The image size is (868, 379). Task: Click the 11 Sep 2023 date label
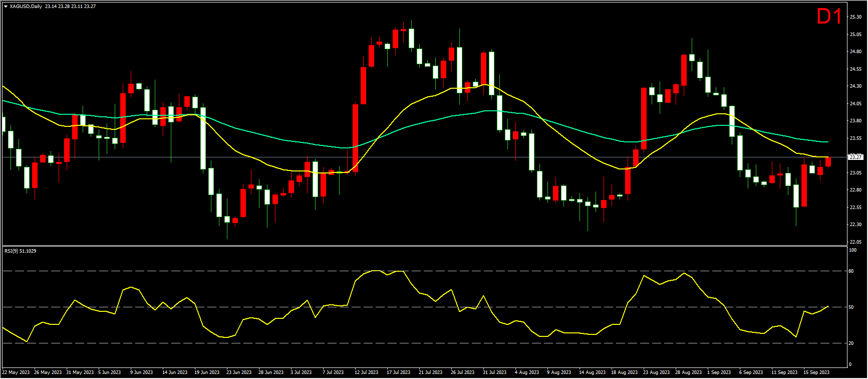click(785, 372)
